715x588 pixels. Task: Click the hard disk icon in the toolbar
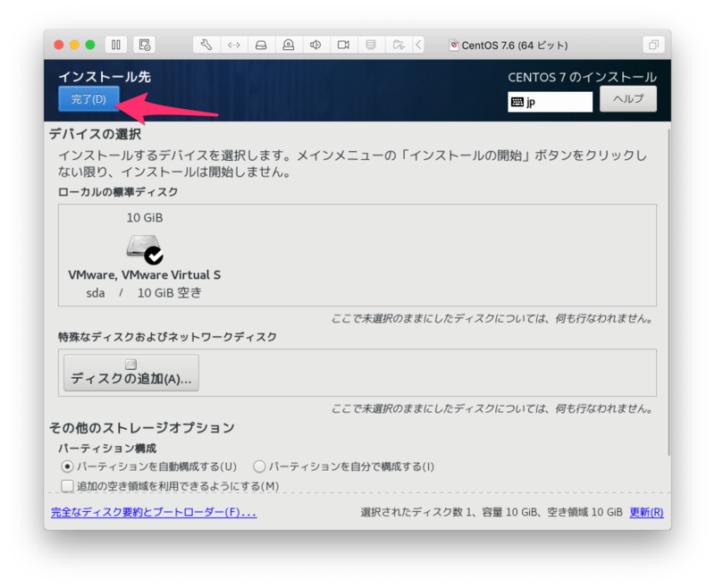[261, 45]
